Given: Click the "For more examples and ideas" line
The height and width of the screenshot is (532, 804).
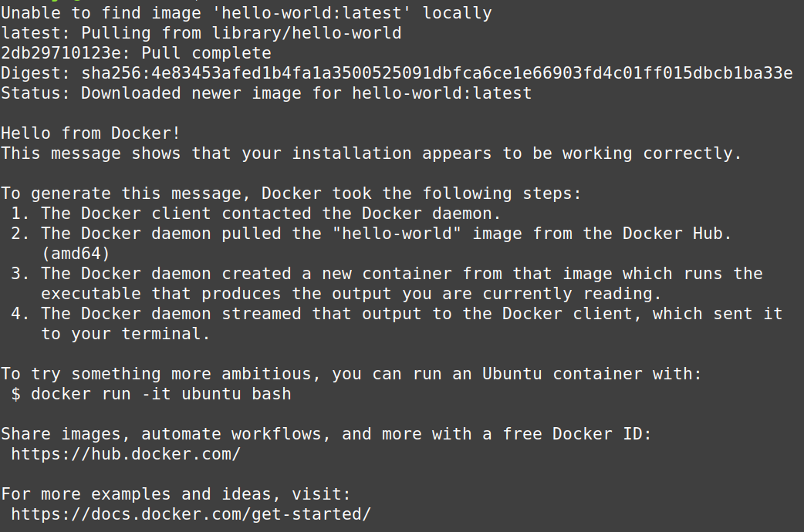Looking at the screenshot, I should (176, 494).
